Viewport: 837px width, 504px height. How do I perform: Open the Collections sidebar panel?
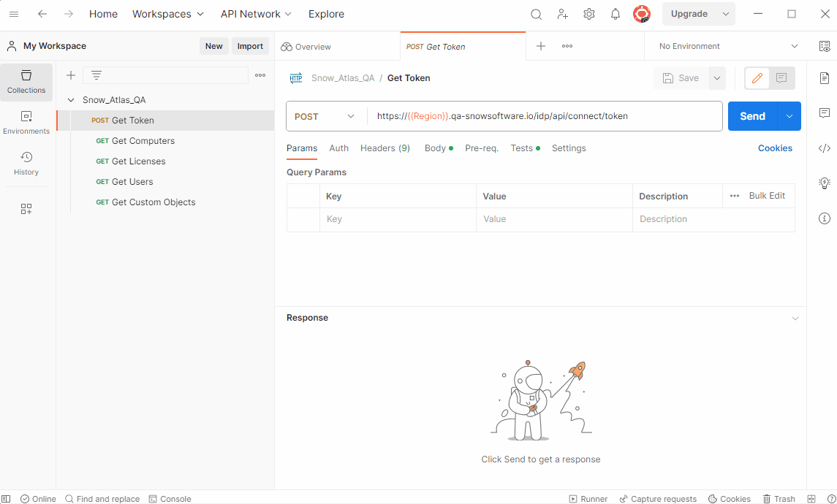26,82
